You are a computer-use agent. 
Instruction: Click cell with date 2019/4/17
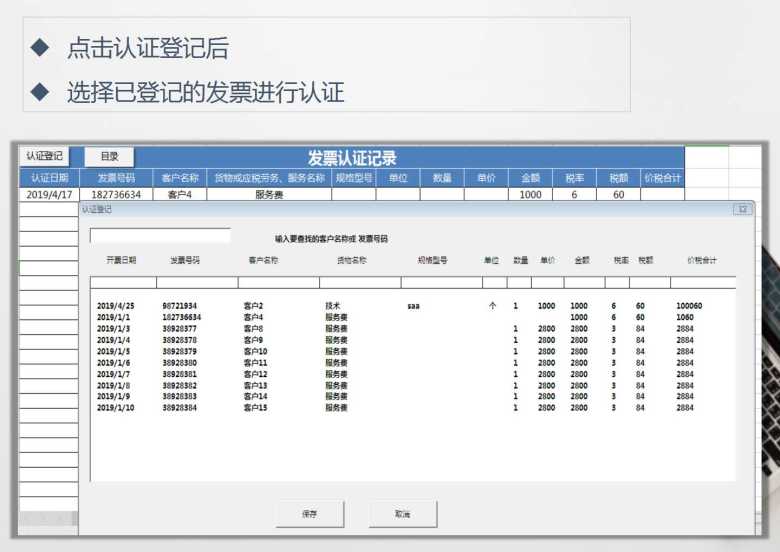click(x=49, y=194)
